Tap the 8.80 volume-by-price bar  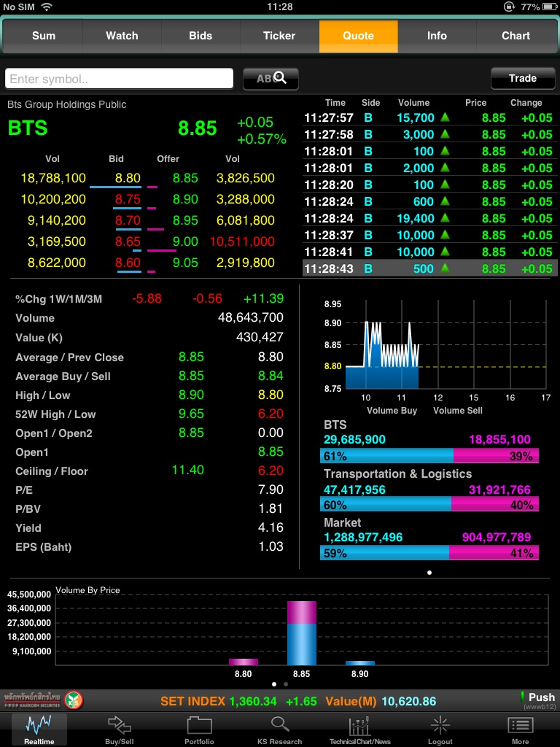[x=244, y=662]
